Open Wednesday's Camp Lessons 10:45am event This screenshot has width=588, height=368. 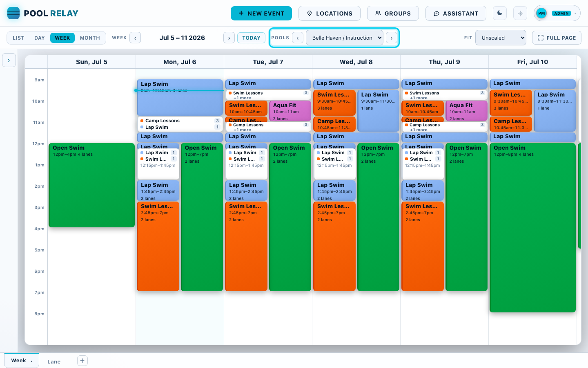coord(334,124)
